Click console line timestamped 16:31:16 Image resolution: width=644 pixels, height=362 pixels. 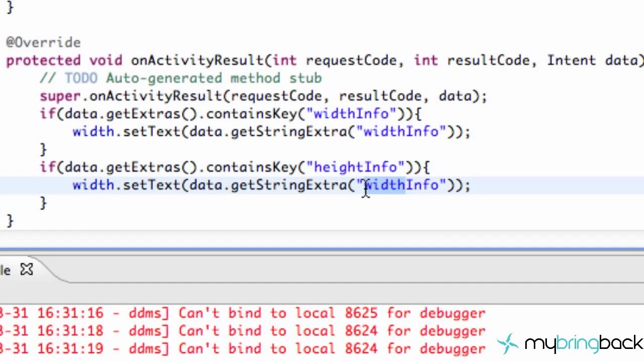coord(243,313)
